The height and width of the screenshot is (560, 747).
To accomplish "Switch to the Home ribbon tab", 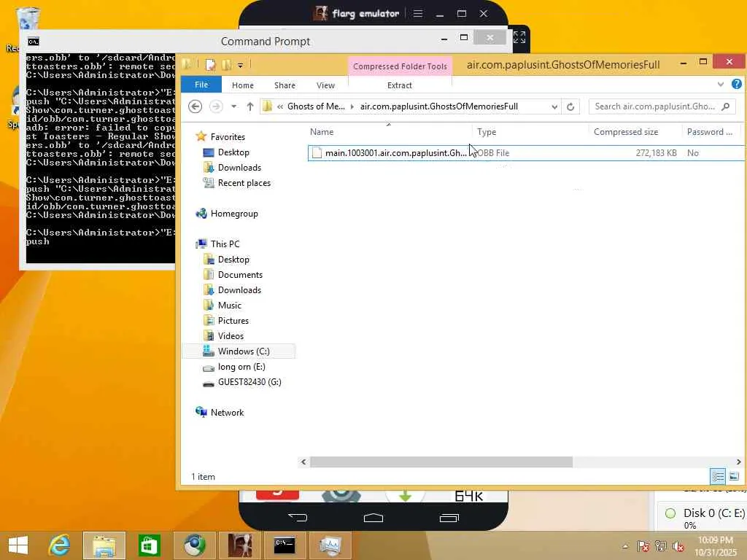I will click(x=242, y=85).
